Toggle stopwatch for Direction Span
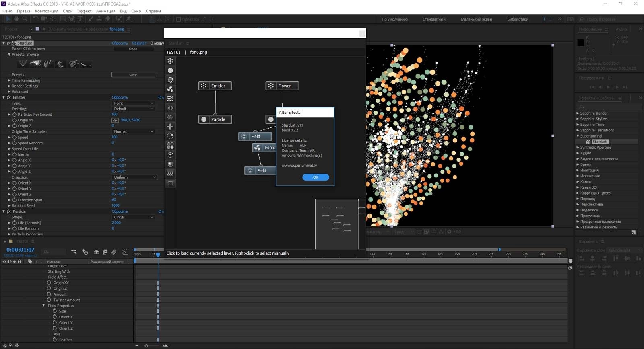644x349 pixels. point(14,200)
